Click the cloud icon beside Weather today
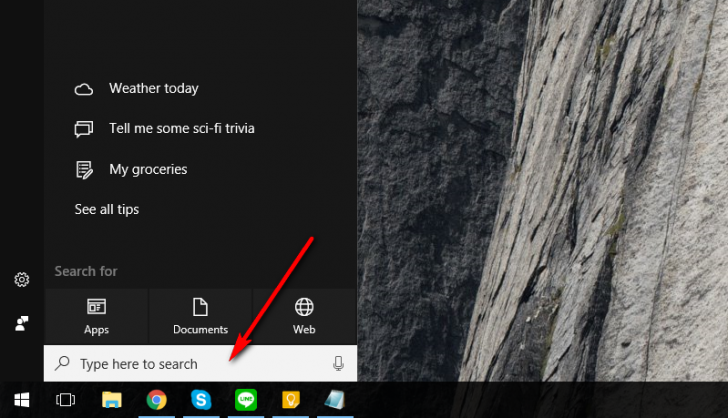Viewport: 728px width, 418px height. tap(84, 89)
